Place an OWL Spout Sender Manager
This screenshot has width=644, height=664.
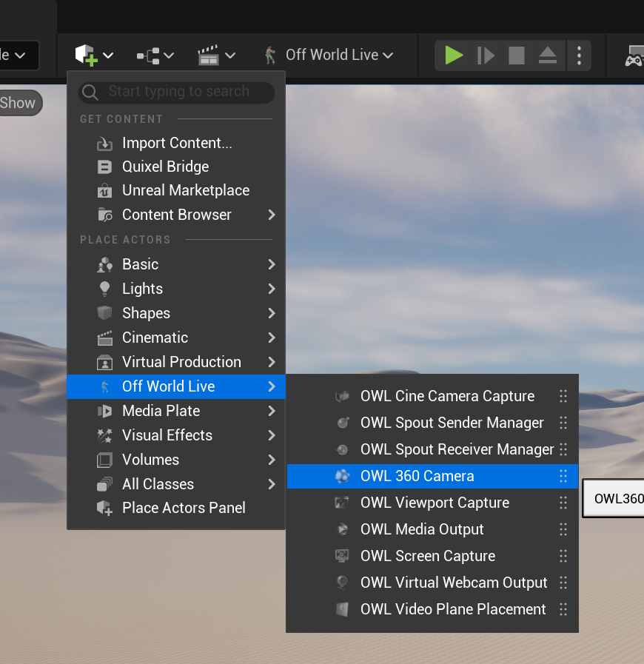click(432, 423)
